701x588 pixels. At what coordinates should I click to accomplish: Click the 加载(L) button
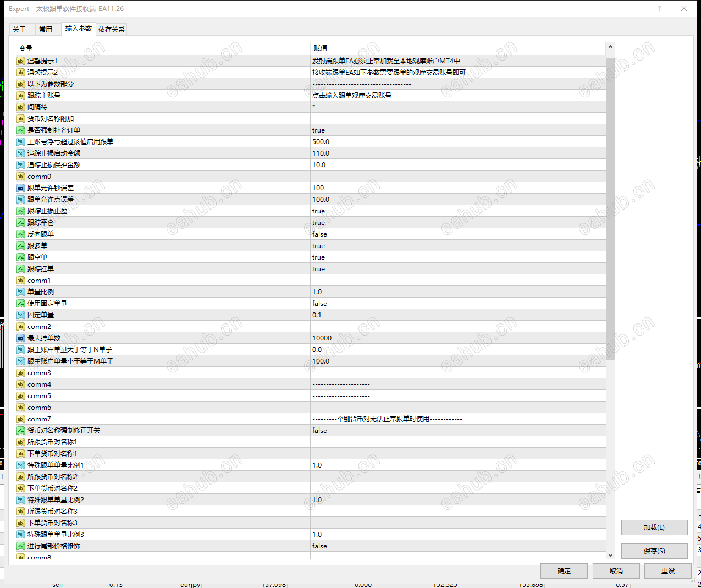pos(654,527)
